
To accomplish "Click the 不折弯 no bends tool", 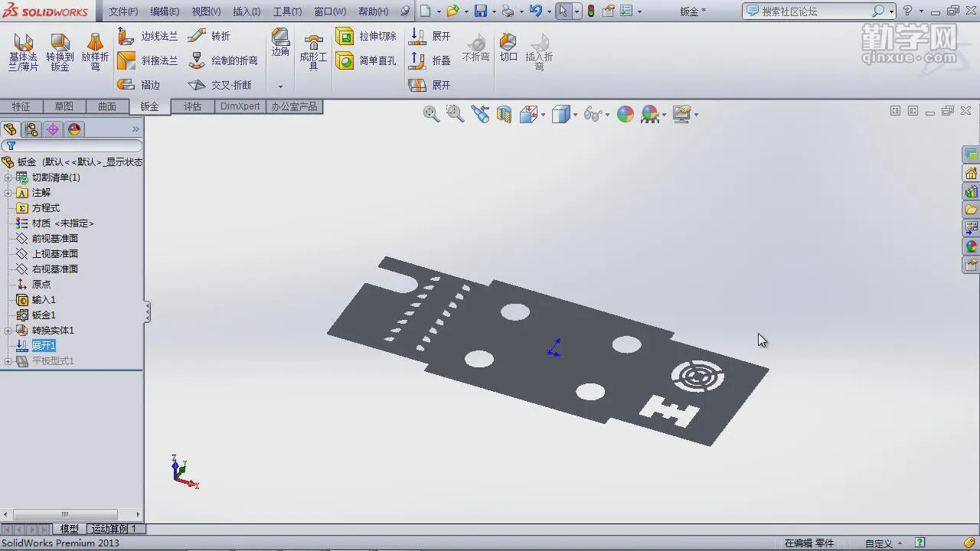I will click(475, 47).
